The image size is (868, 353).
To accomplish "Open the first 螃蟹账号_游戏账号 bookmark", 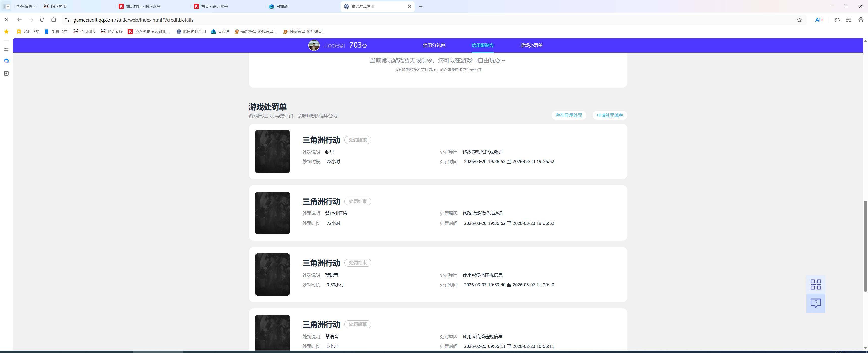I will point(255,32).
